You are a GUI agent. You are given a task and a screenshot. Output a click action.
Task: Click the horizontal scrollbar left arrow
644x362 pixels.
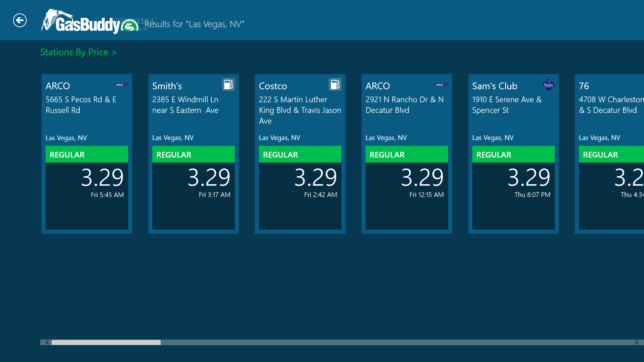pyautogui.click(x=47, y=342)
